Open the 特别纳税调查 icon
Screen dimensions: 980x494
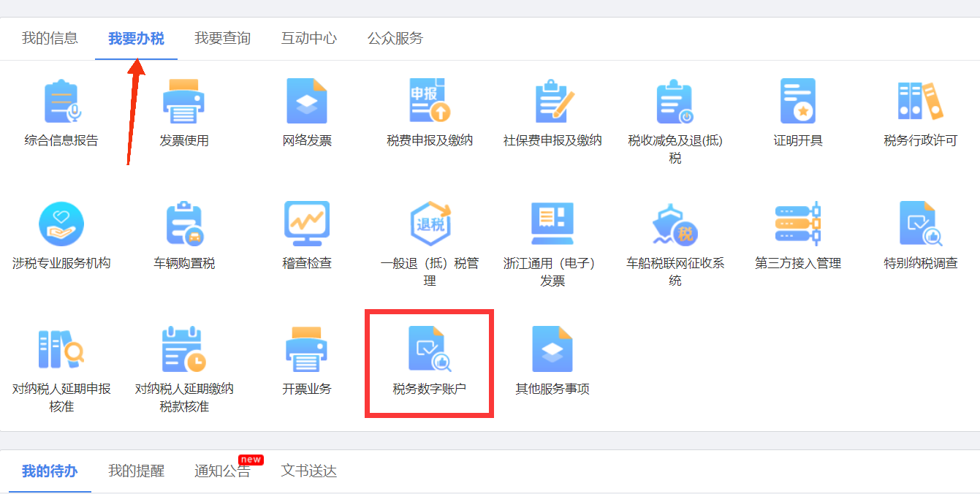tap(921, 224)
